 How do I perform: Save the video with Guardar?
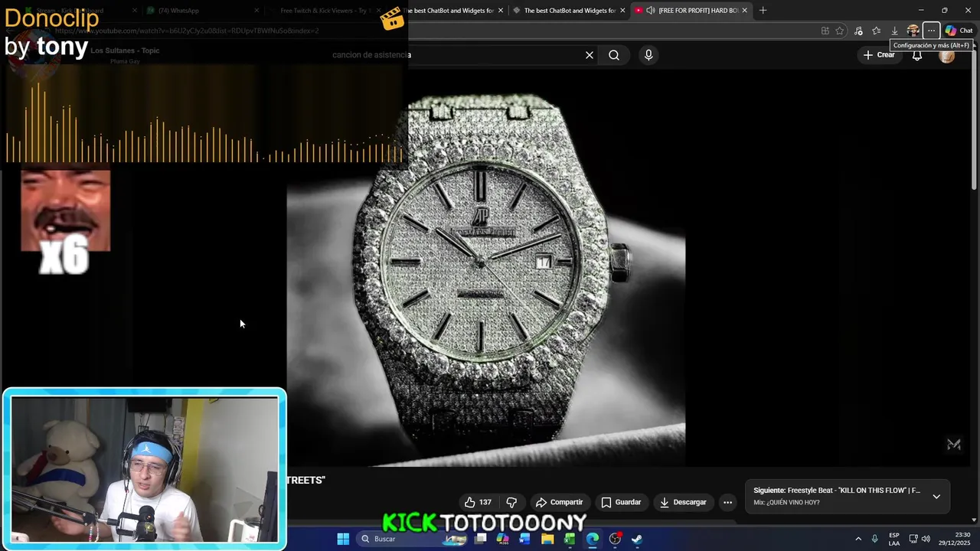(x=621, y=502)
